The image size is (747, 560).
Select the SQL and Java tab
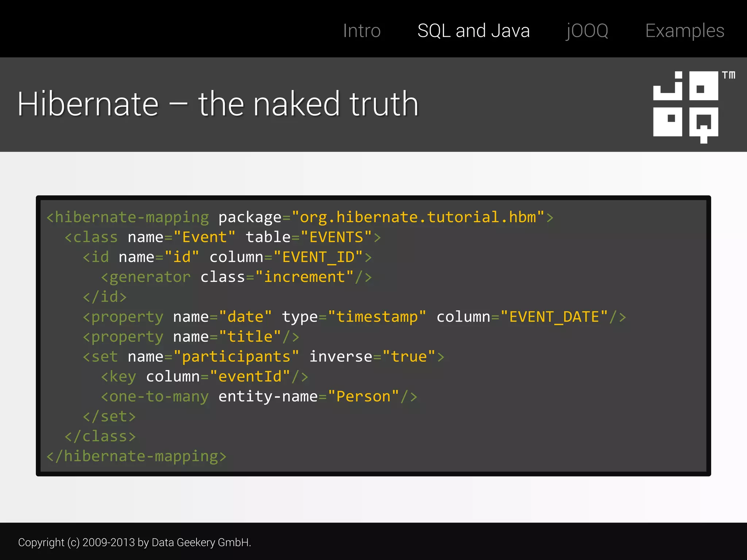(x=473, y=31)
